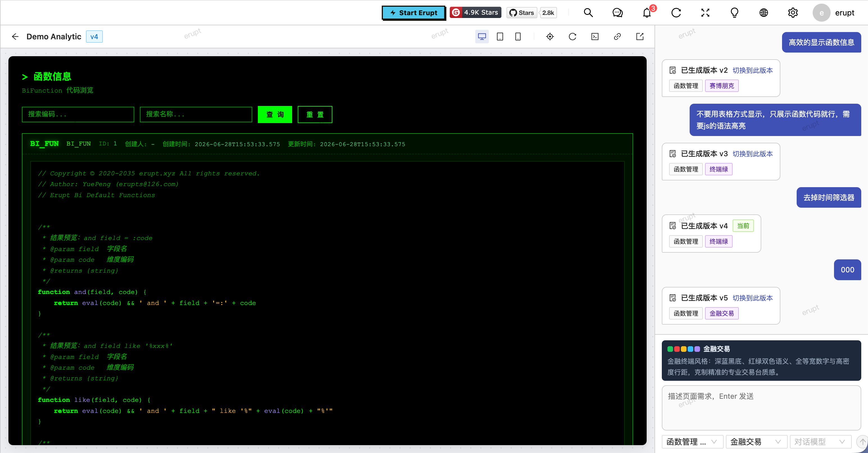The image size is (868, 453).
Task: Open preview in new window icon
Action: coord(640,37)
